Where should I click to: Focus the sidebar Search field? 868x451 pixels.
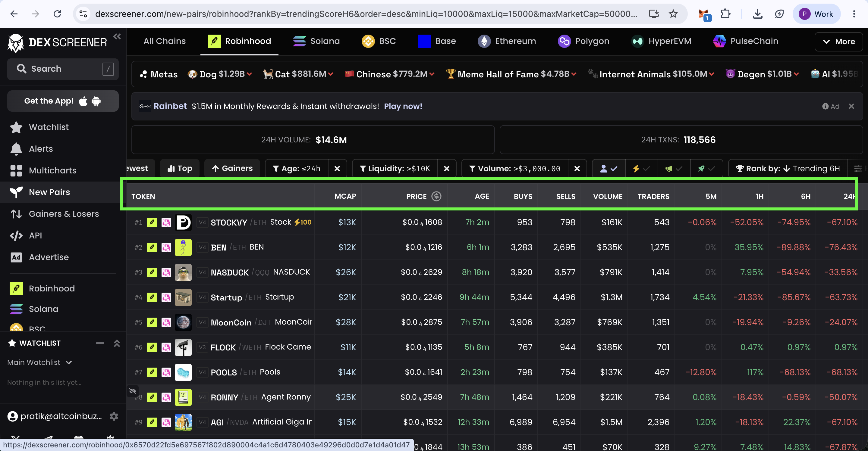click(x=63, y=69)
